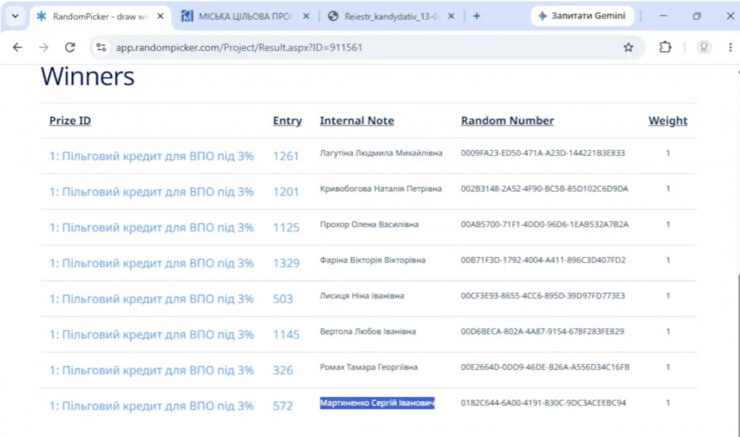Select the name Вертола Любов Іванівна

point(368,332)
